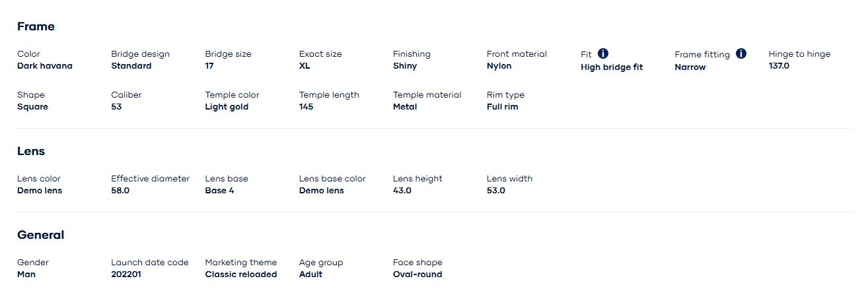Click the Frame section heading

[x=36, y=26]
